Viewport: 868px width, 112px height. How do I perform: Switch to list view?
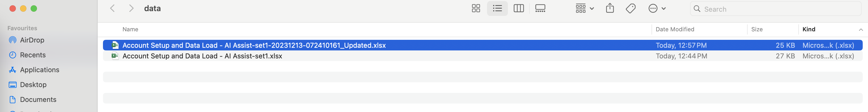[x=497, y=8]
